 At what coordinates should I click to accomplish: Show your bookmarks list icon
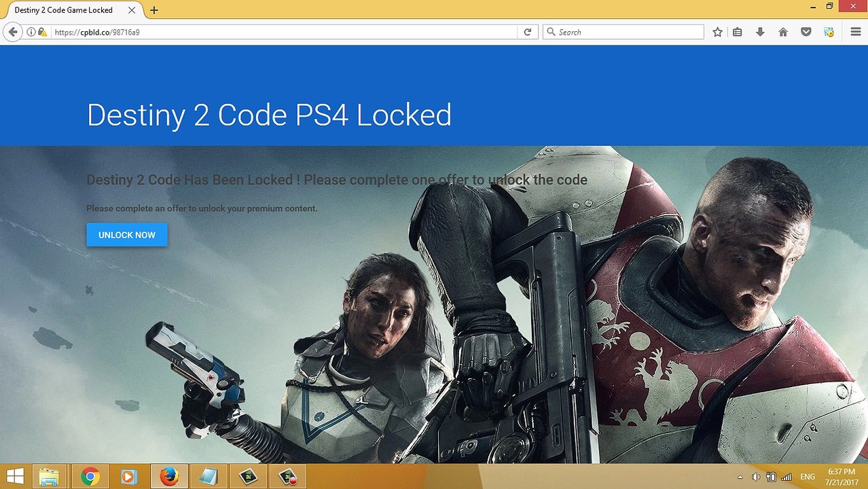point(738,32)
